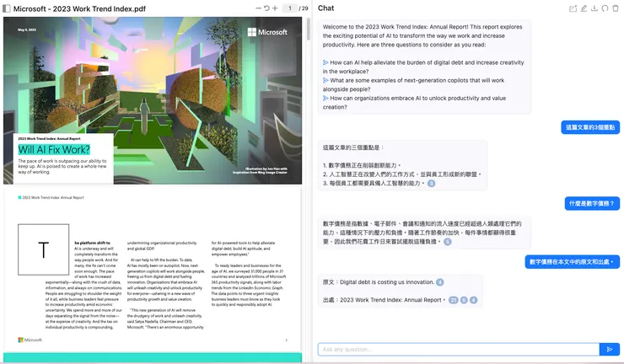Click the Microsoft logo on the cover image
The width and height of the screenshot is (624, 364).
pyautogui.click(x=267, y=32)
